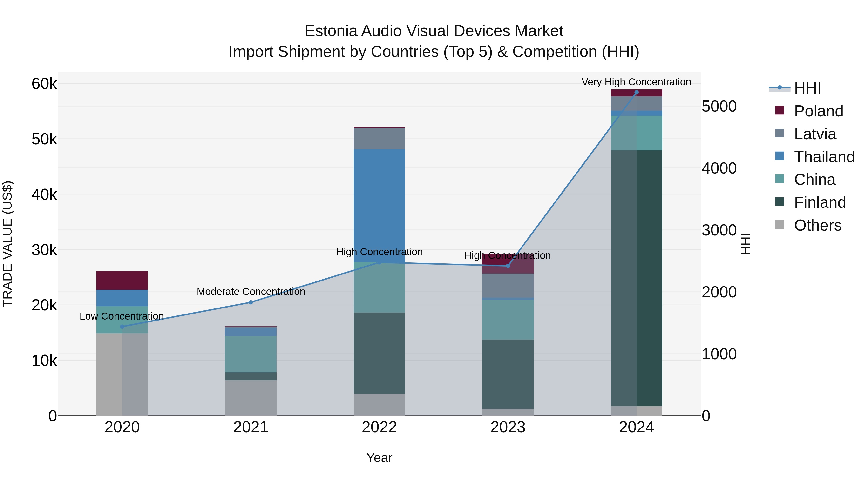The width and height of the screenshot is (868, 488).
Task: Toggle China series in the legend
Action: click(x=805, y=180)
